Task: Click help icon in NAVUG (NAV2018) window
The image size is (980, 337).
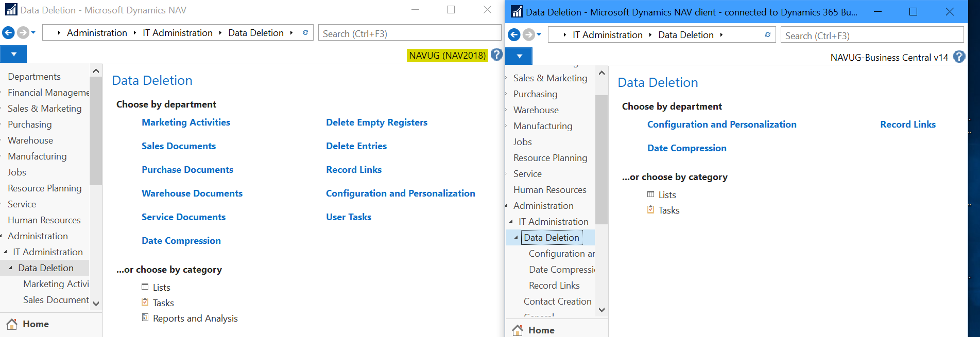Action: tap(496, 55)
